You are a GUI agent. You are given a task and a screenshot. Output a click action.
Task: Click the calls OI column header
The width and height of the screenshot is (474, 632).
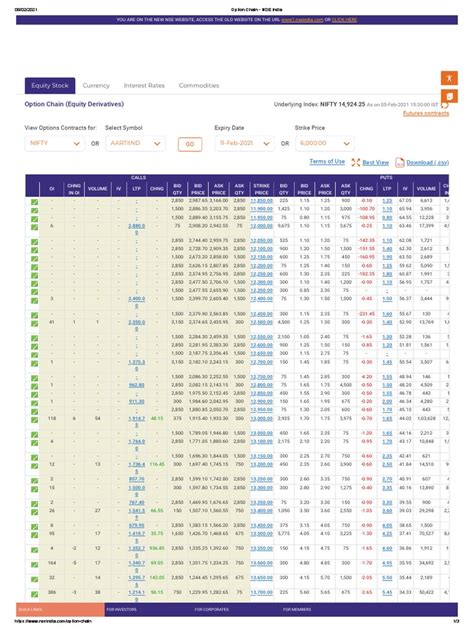tap(52, 189)
